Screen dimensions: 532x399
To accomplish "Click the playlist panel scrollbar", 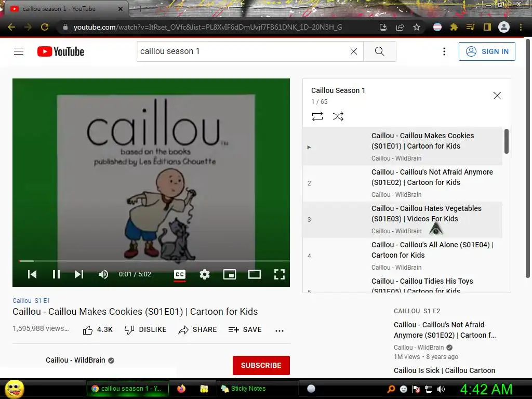I will click(x=506, y=141).
